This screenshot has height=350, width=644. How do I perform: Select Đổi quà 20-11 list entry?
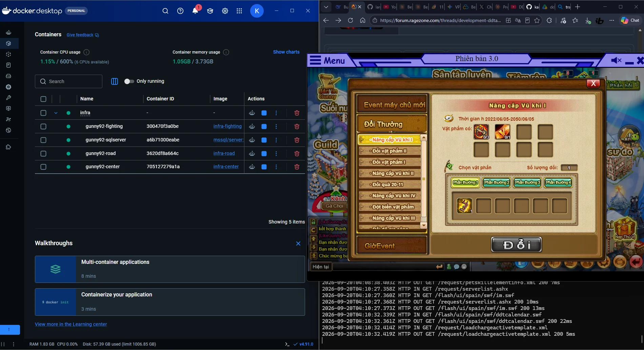389,184
